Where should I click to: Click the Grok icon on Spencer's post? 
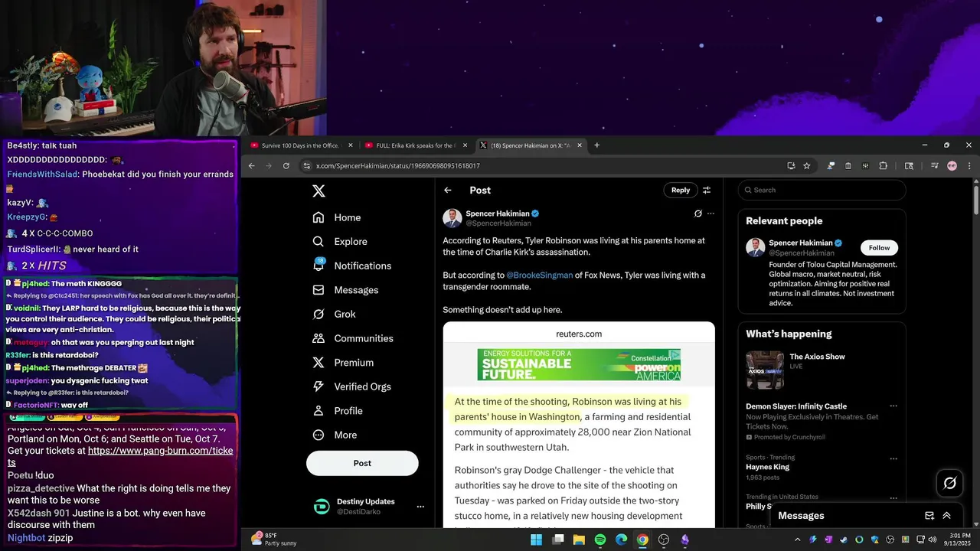point(697,214)
